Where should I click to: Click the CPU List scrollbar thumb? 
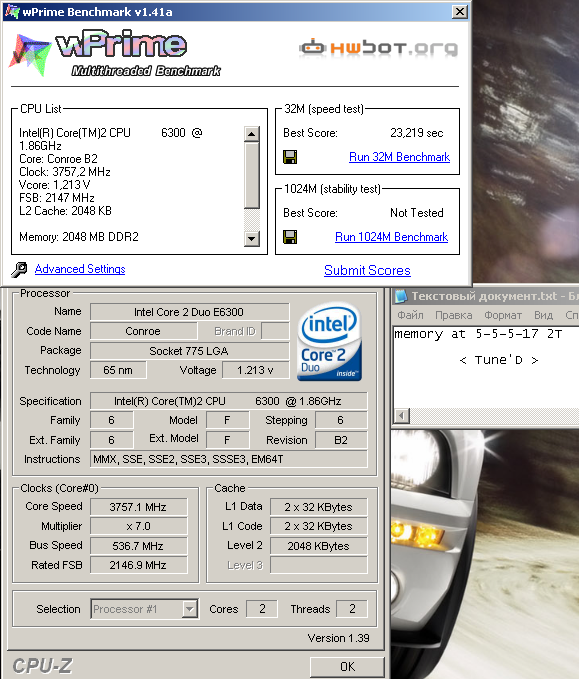252,175
